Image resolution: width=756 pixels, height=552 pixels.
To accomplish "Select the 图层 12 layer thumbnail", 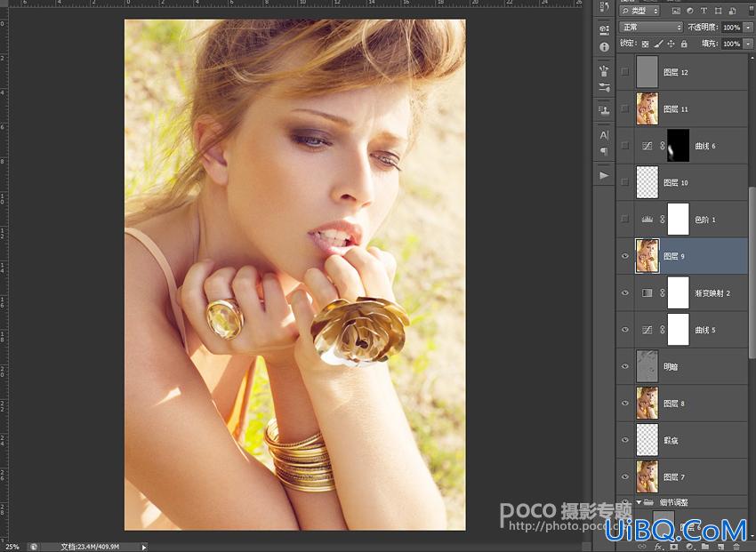I will (647, 72).
